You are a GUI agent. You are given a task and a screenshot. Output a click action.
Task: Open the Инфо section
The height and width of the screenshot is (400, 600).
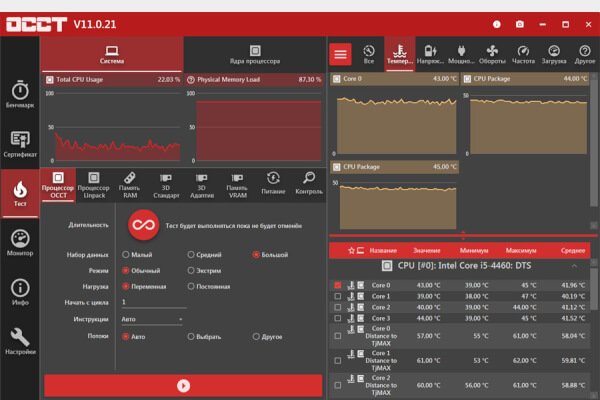pos(20,292)
